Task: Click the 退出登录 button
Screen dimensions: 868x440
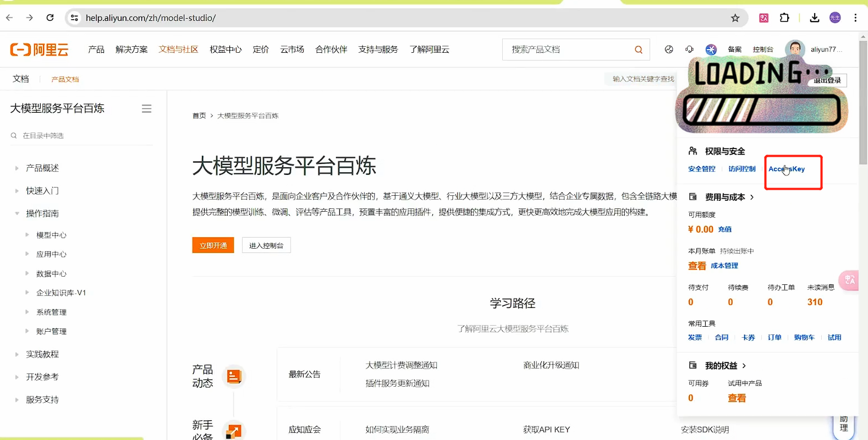Action: click(828, 80)
